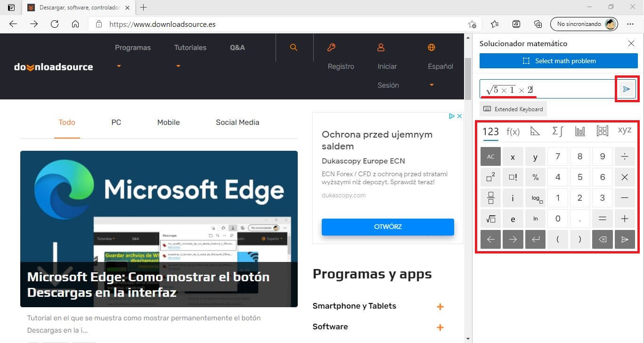Click the multiplication operator key
The image size is (644, 343).
[625, 178]
